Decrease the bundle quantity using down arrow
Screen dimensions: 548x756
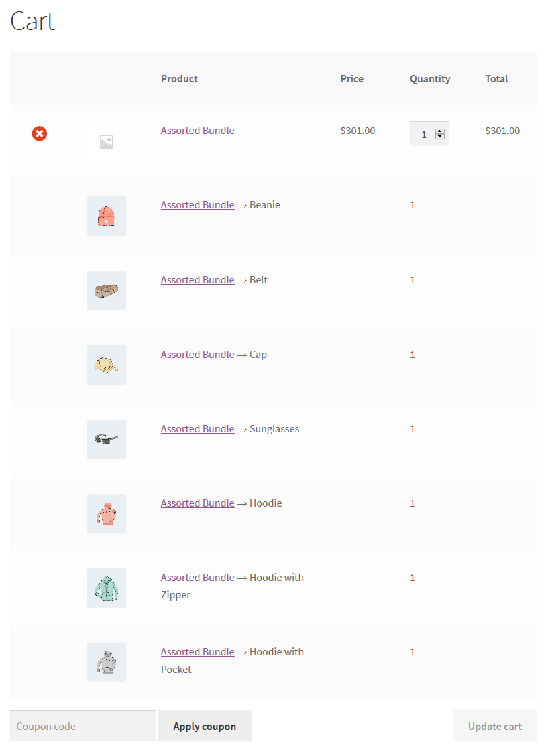pos(440,137)
